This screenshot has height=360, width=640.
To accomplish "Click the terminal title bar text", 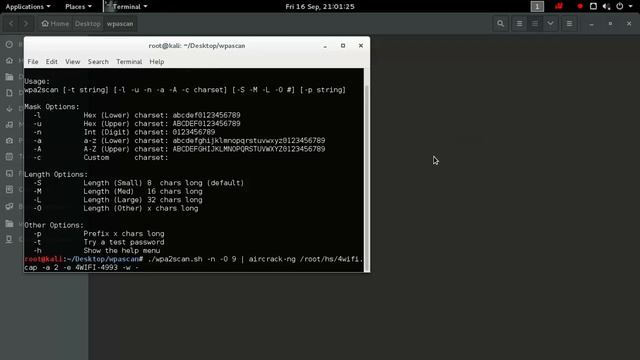I will (197, 46).
